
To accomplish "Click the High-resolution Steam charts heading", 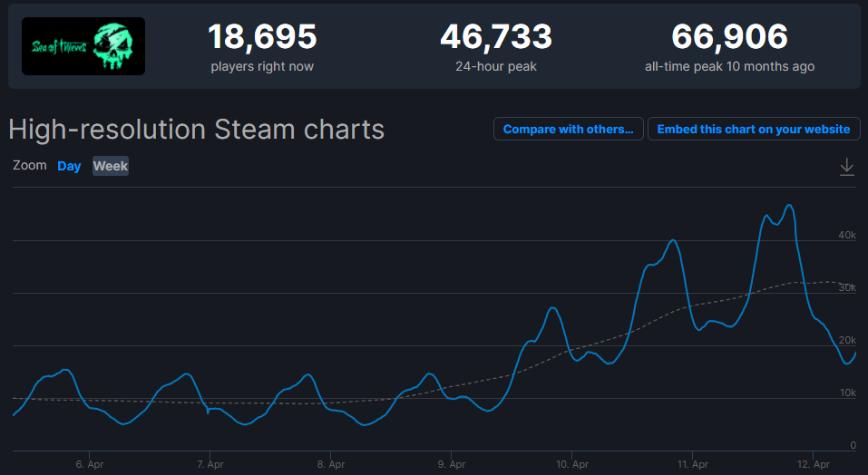I will 197,129.
